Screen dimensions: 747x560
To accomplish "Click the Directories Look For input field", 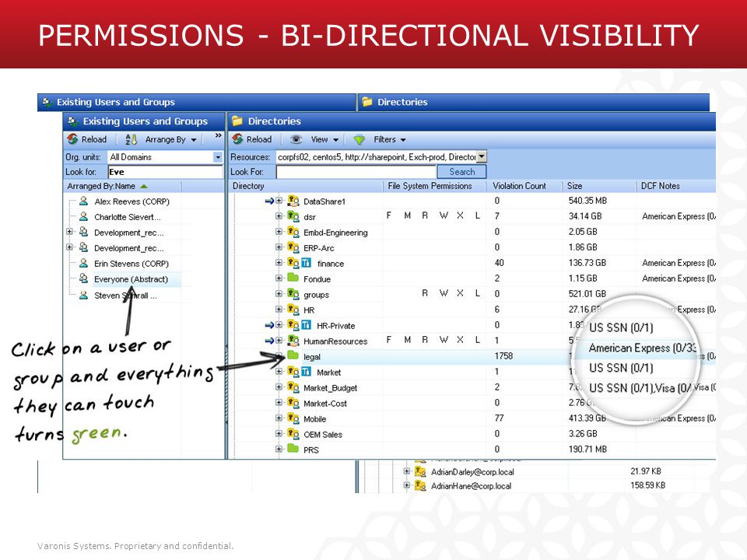I will [356, 171].
